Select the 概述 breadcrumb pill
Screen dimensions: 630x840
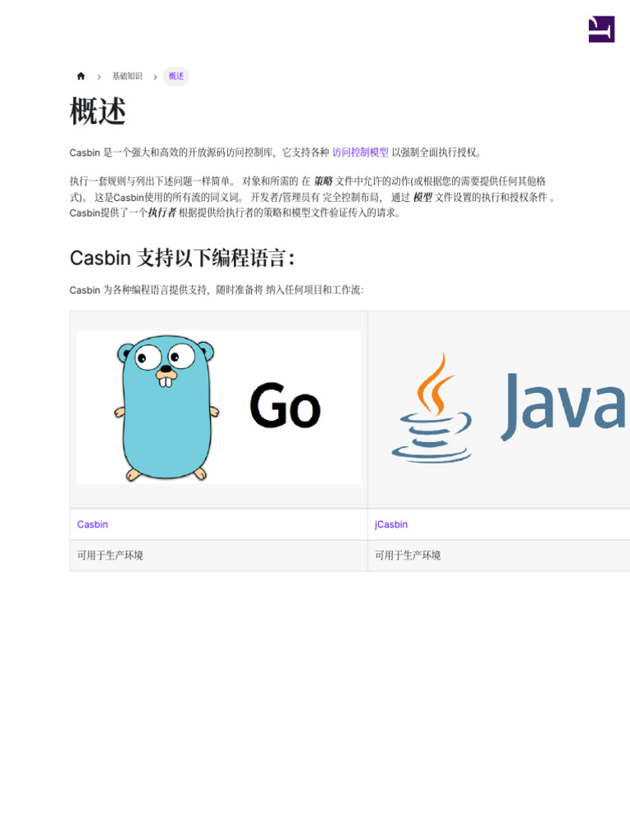pyautogui.click(x=176, y=76)
